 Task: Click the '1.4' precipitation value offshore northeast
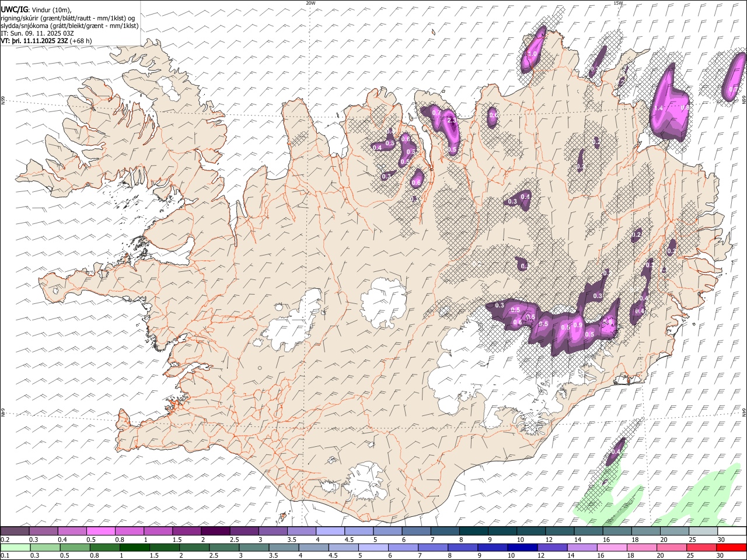658,108
